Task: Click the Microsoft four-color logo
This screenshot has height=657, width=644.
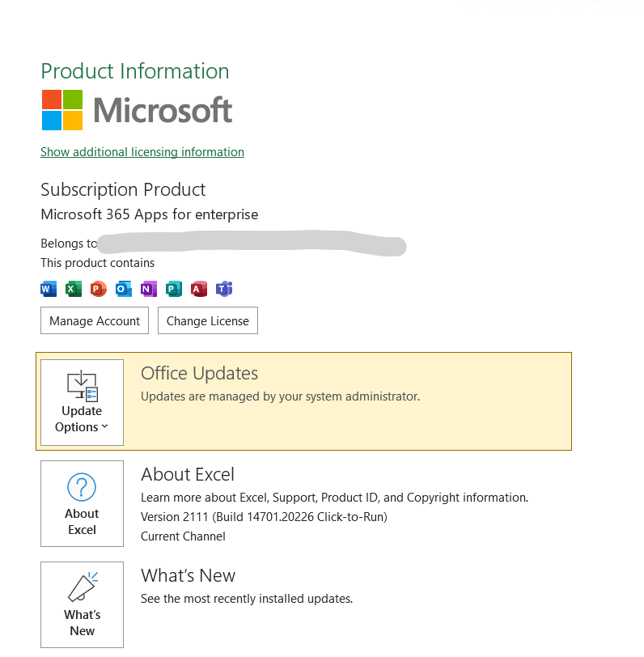Action: [x=62, y=110]
